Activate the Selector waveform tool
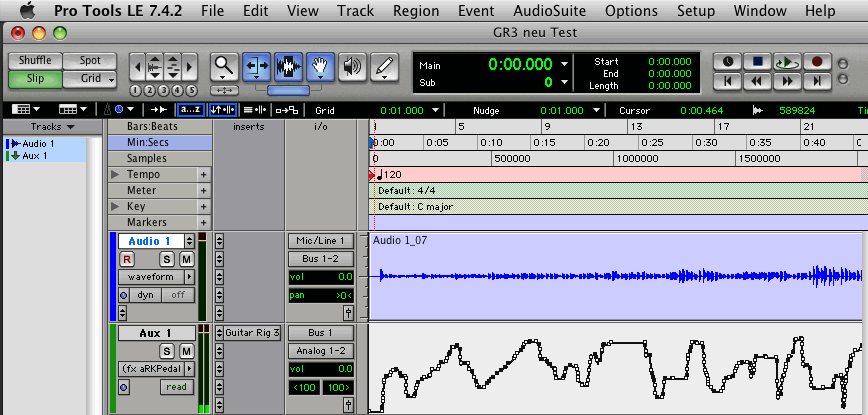Screen dimensions: 868x415 tap(289, 67)
